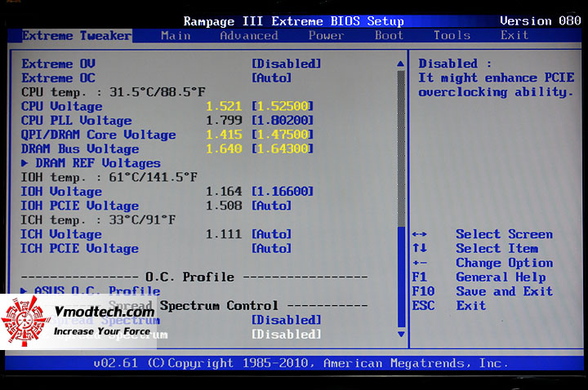Select the Extreme Tweaker tab
Image resolution: width=588 pixels, height=390 pixels.
77,36
